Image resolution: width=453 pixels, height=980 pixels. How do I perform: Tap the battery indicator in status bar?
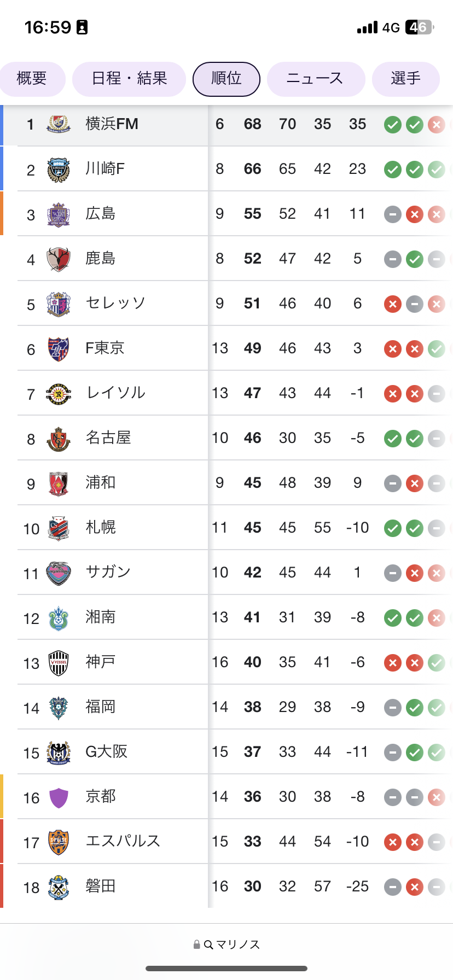[x=419, y=27]
